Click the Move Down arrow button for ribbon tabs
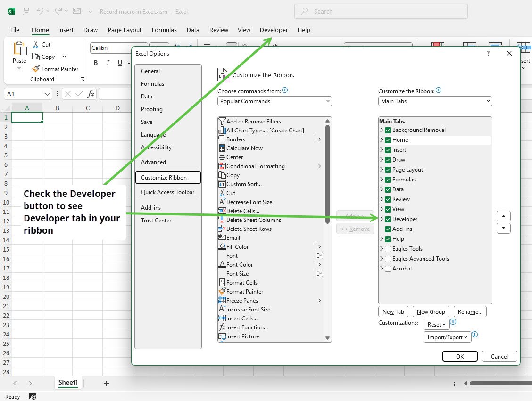Screen dimensions: 532x401 coord(504,228)
